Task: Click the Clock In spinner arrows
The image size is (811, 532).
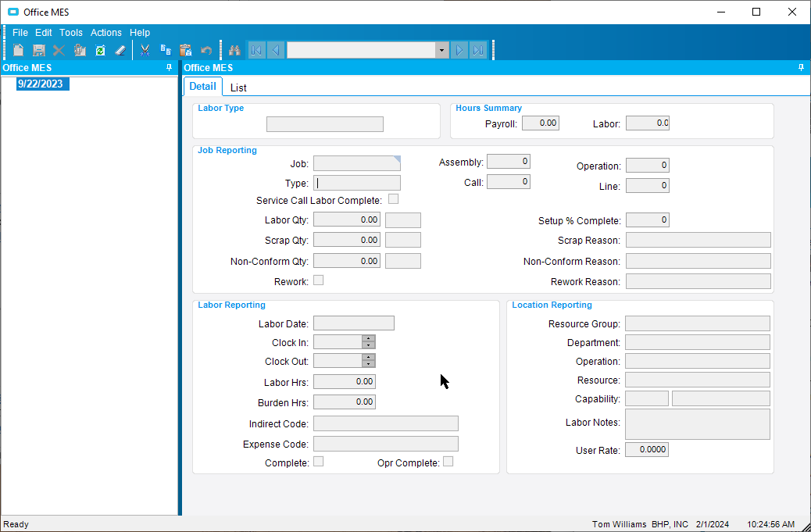Action: (368, 342)
